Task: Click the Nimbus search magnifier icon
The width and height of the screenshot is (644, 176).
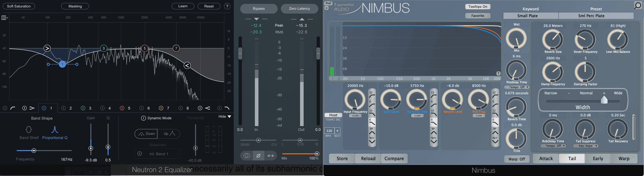Action: [638, 5]
